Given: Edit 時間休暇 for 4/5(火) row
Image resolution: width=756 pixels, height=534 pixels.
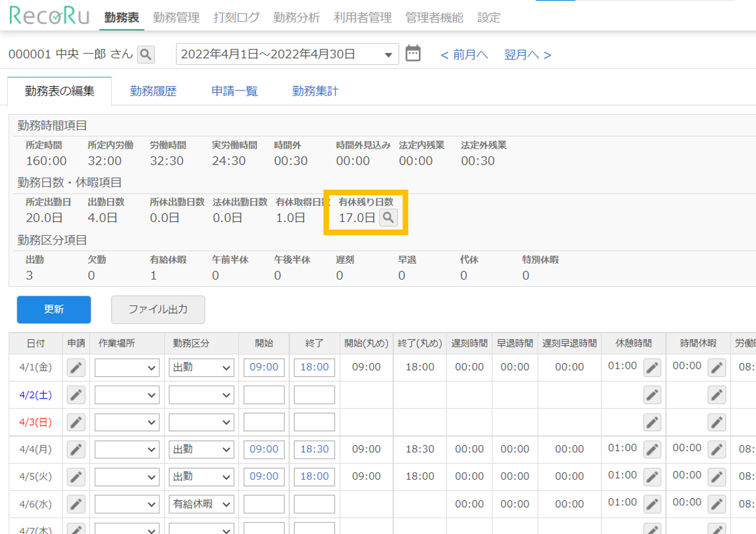Looking at the screenshot, I should coord(717,477).
